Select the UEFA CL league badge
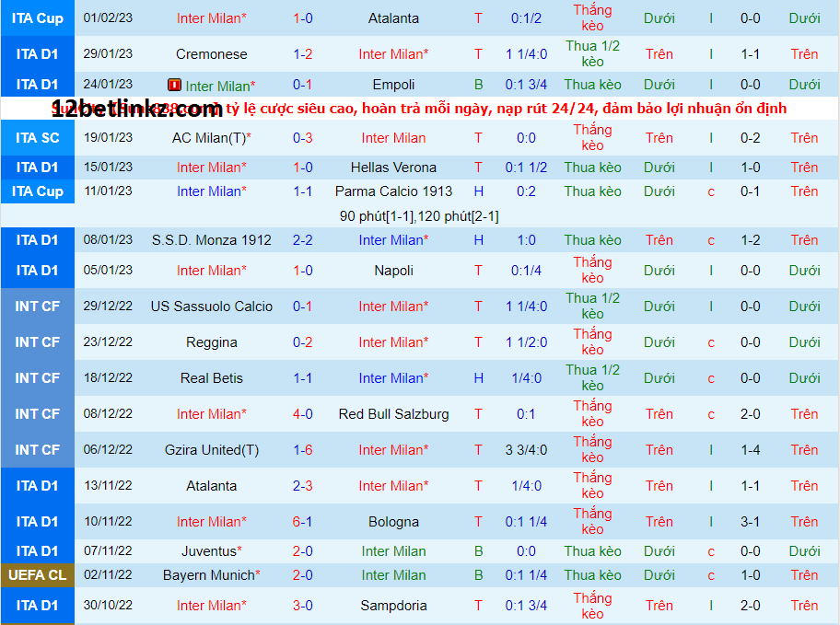Viewport: 840px width, 625px height. pos(38,575)
